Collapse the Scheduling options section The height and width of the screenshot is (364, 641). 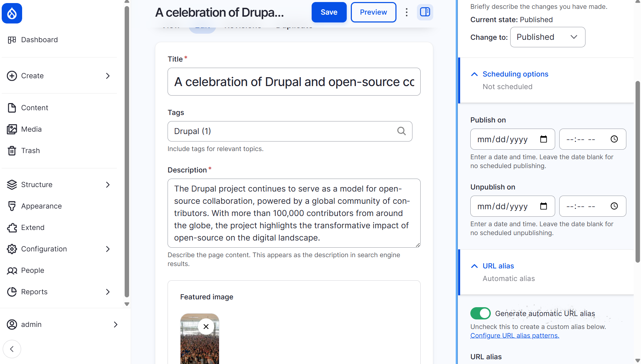(x=515, y=74)
